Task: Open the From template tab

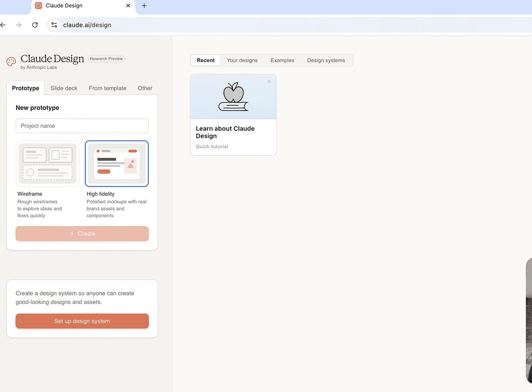Action: [x=108, y=88]
